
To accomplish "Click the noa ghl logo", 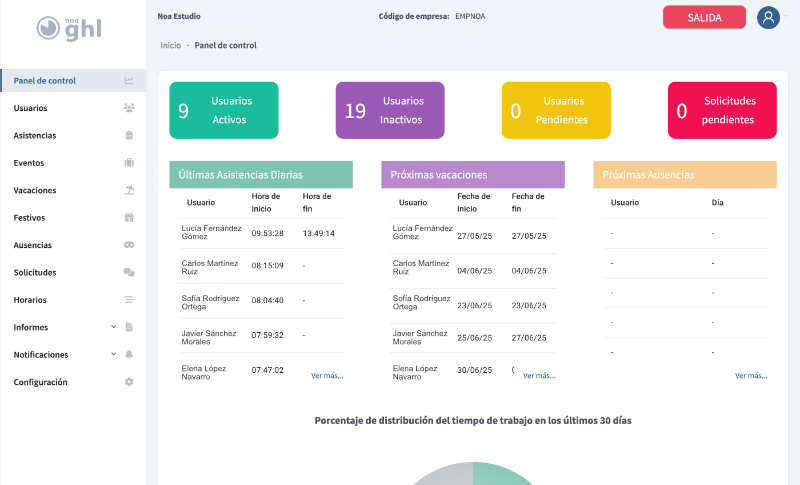I will (x=72, y=27).
